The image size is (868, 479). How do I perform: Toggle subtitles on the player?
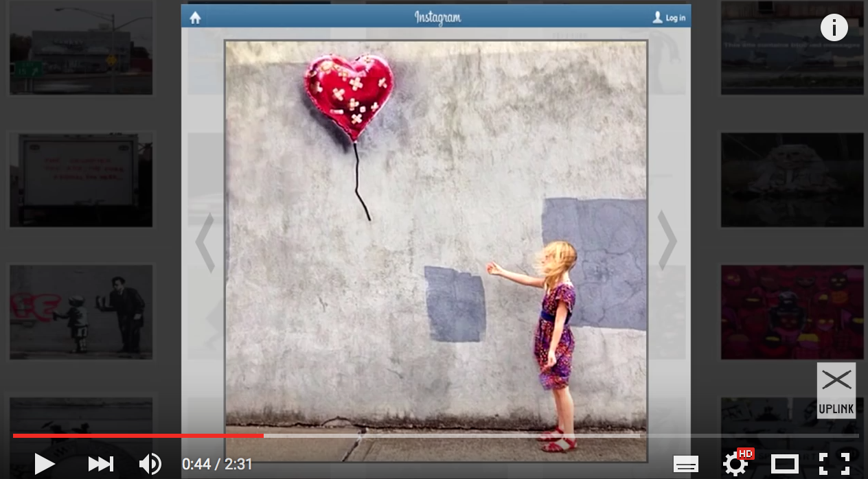click(686, 465)
